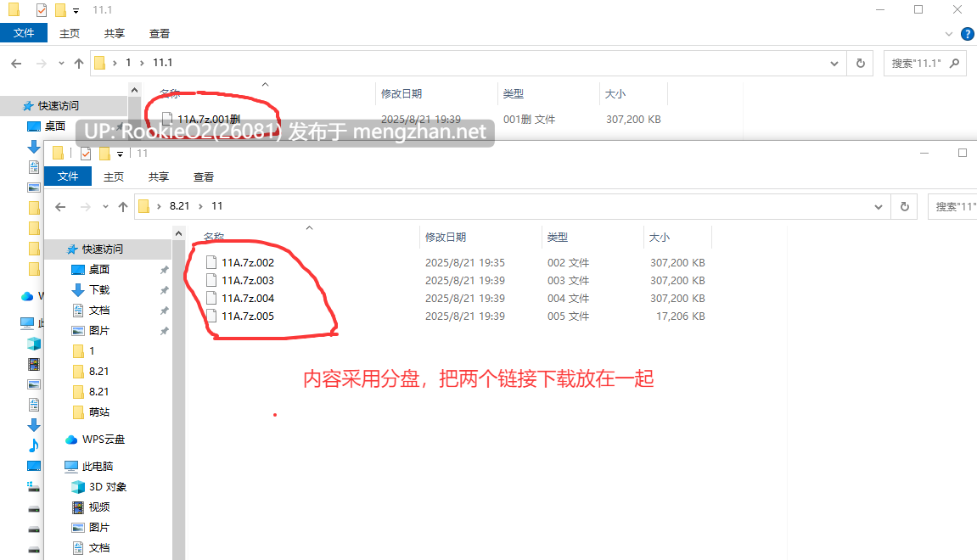Open the quick access toolbar dropdown in the 11.1 title bar

(76, 10)
